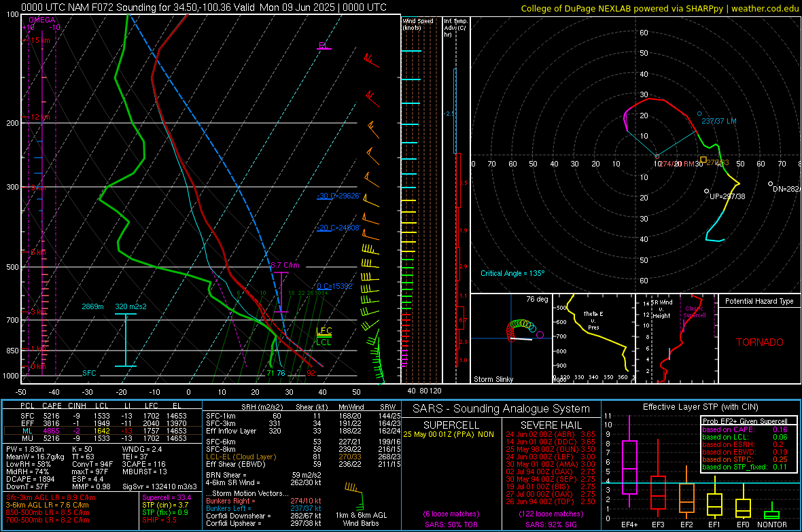Click the Corfidi Downshear = line

[264, 516]
